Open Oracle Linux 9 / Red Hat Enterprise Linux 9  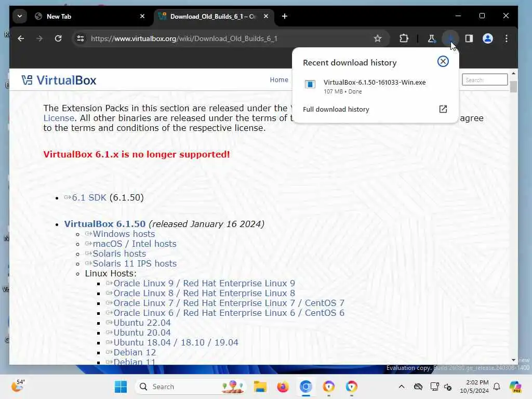(204, 283)
